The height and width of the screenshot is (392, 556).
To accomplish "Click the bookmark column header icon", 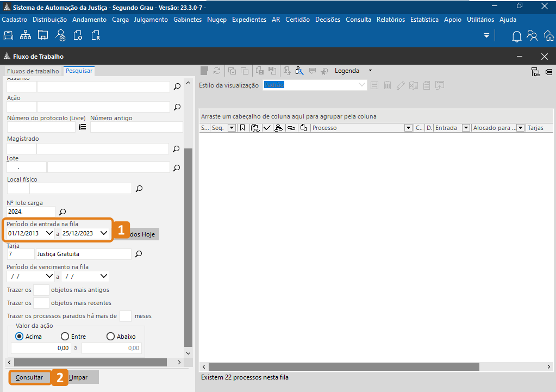I will click(242, 128).
